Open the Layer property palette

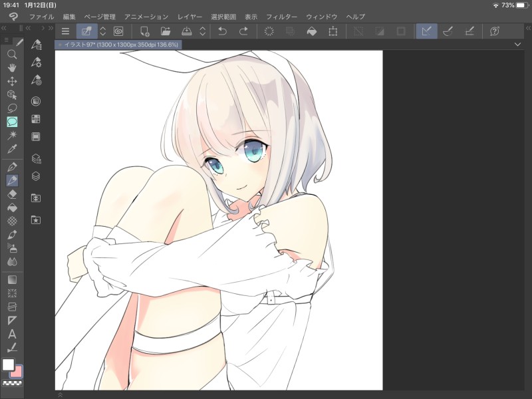click(36, 158)
